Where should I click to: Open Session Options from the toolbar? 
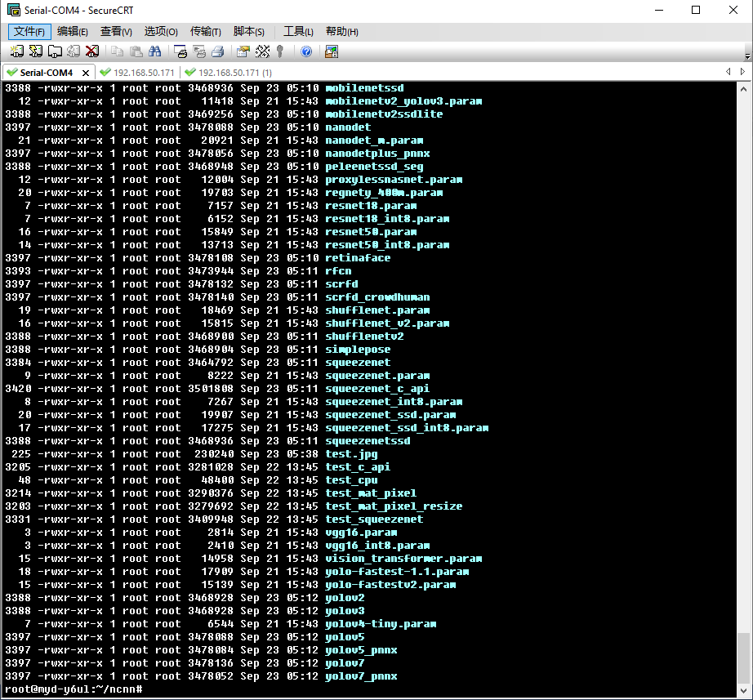(x=243, y=51)
